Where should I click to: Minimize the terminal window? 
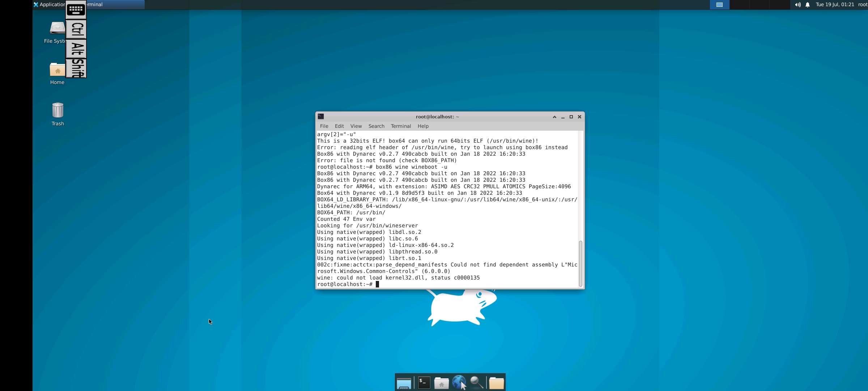[563, 117]
